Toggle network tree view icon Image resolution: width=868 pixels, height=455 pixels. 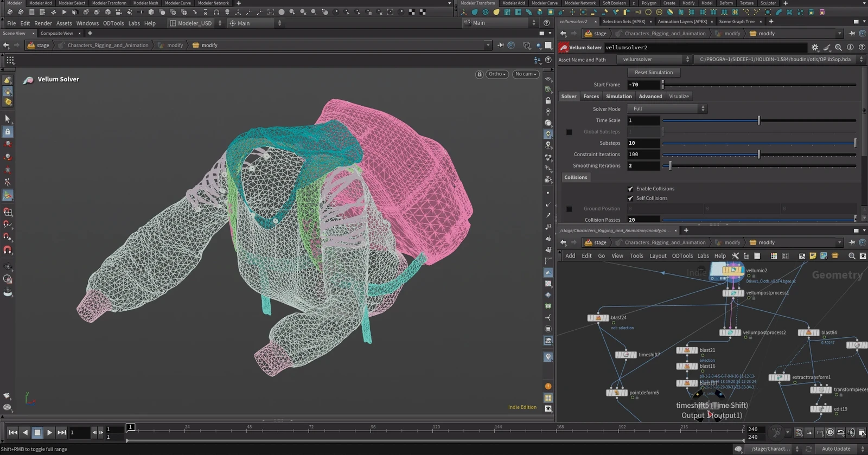pos(746,256)
